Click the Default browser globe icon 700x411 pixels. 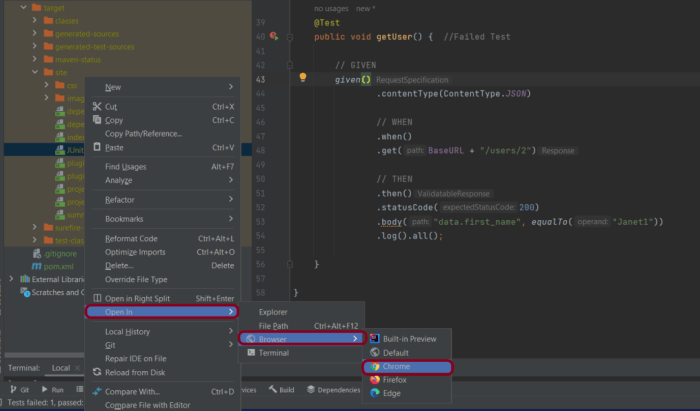(375, 353)
